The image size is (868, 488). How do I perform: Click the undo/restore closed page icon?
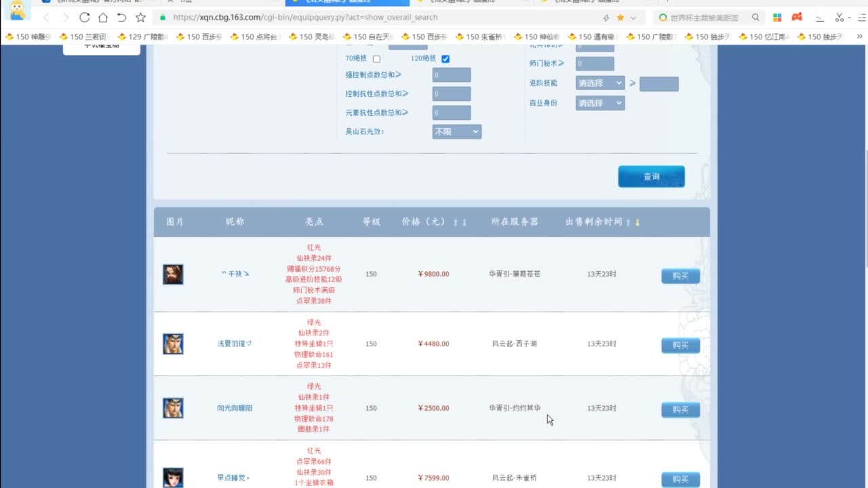[121, 17]
